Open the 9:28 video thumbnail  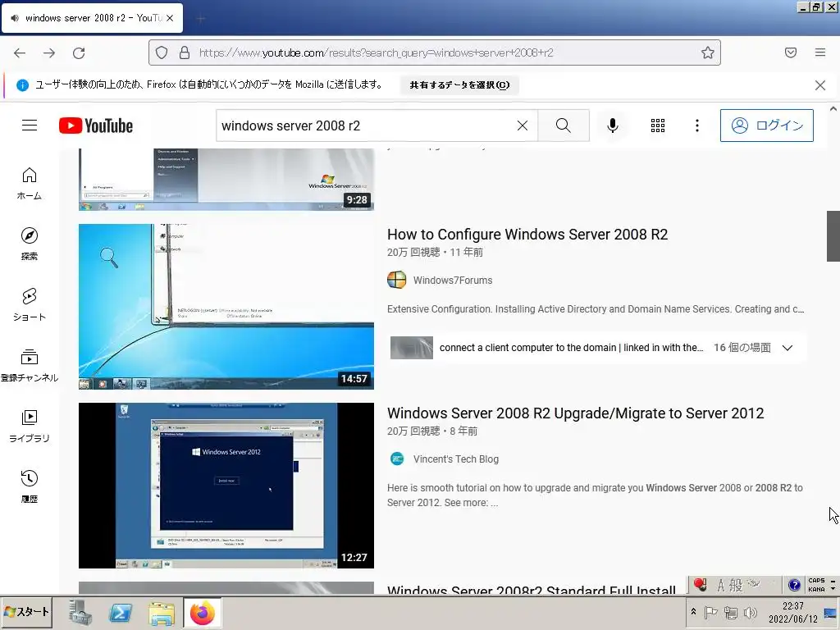click(226, 180)
